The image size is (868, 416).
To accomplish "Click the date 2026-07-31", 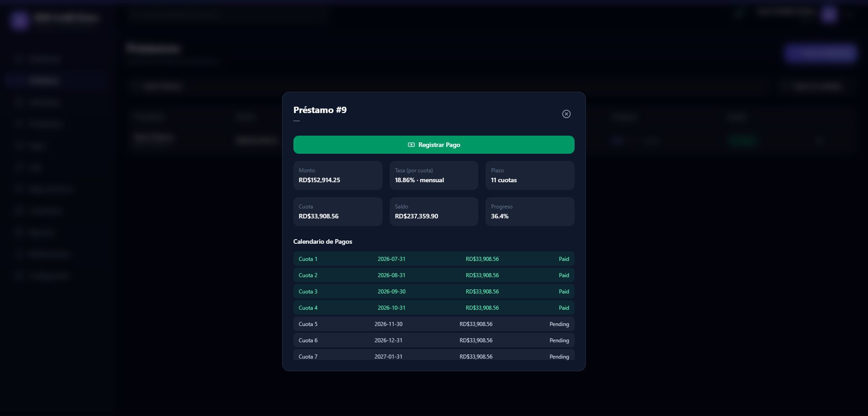I will 392,259.
